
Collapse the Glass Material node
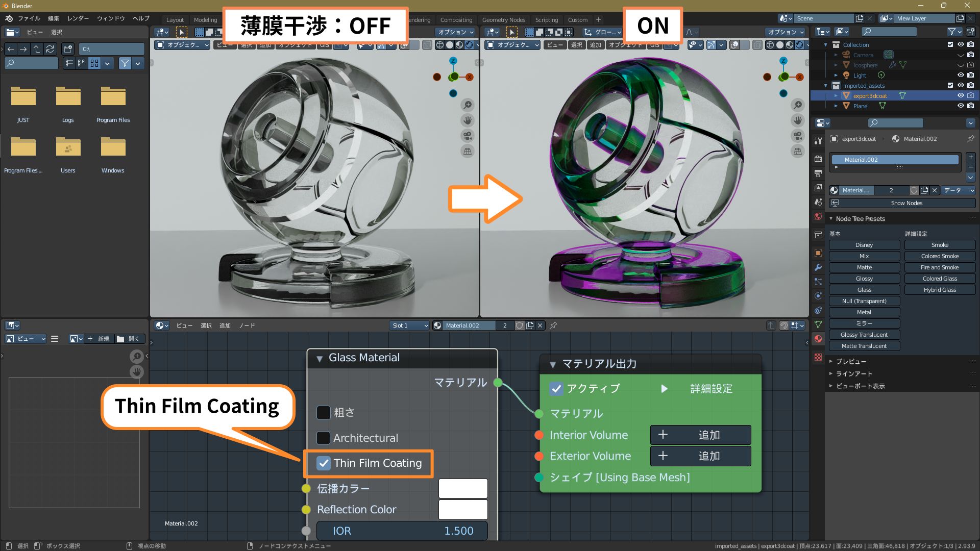320,359
